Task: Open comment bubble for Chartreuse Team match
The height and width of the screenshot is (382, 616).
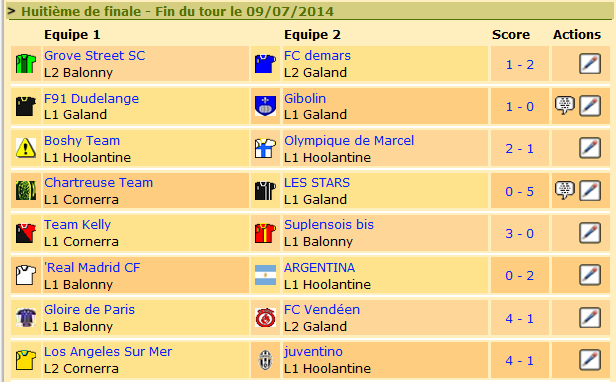Action: 565,190
